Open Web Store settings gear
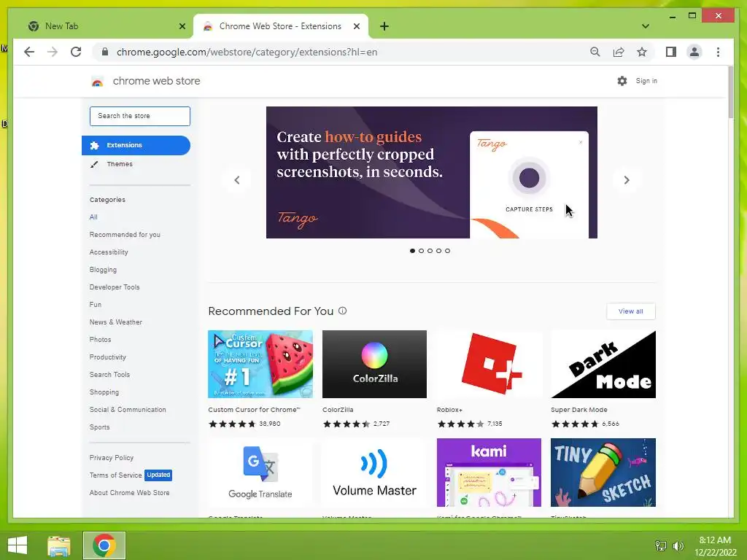Image resolution: width=747 pixels, height=560 pixels. (x=622, y=81)
